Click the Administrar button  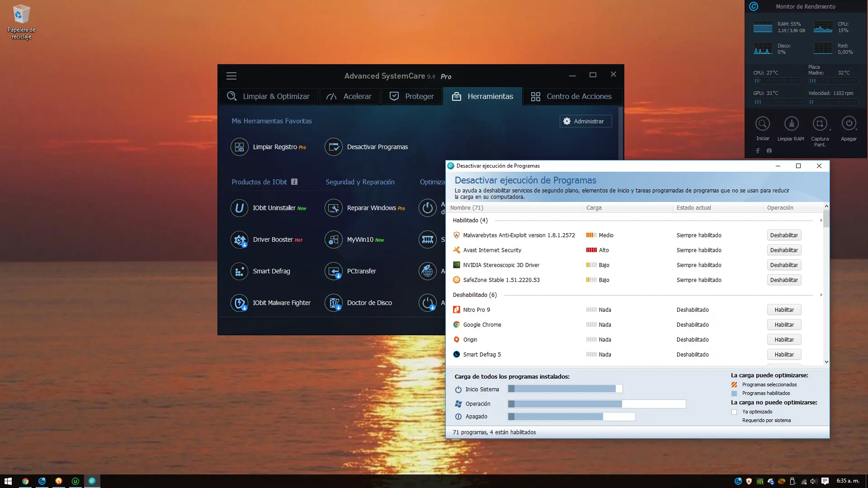click(585, 121)
